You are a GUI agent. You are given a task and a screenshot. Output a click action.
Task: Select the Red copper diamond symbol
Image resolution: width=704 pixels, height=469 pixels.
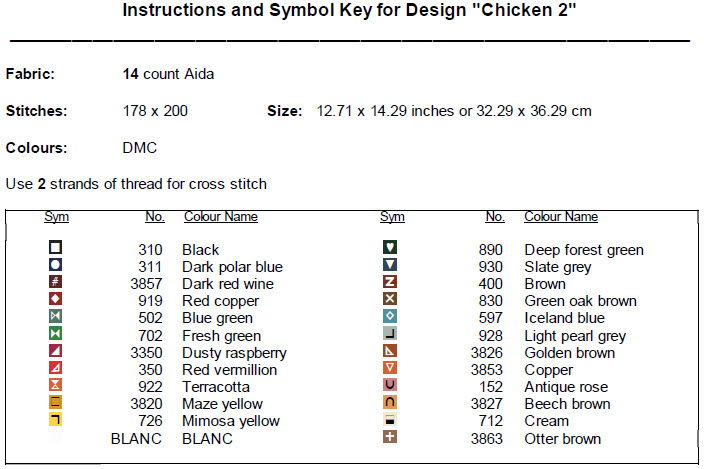point(56,299)
